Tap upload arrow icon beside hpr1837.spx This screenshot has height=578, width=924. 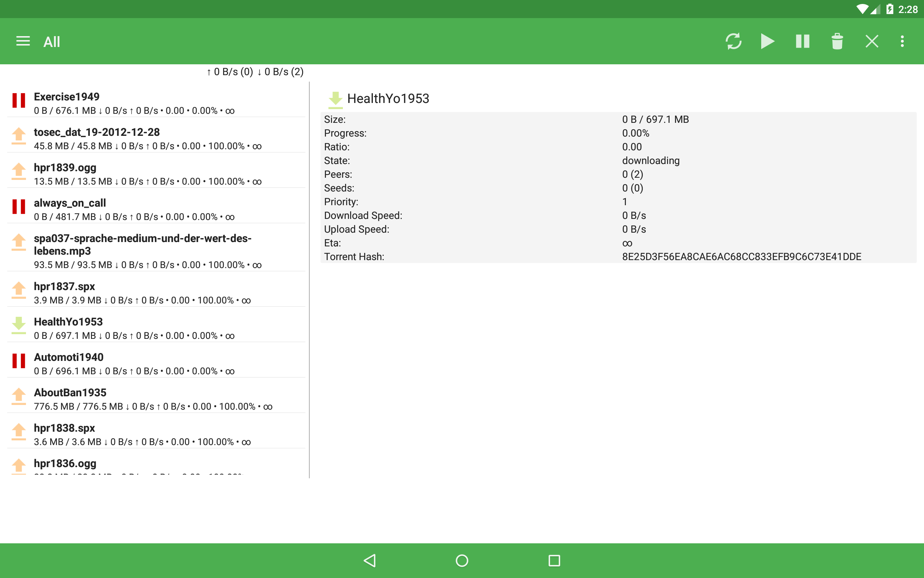pos(19,290)
